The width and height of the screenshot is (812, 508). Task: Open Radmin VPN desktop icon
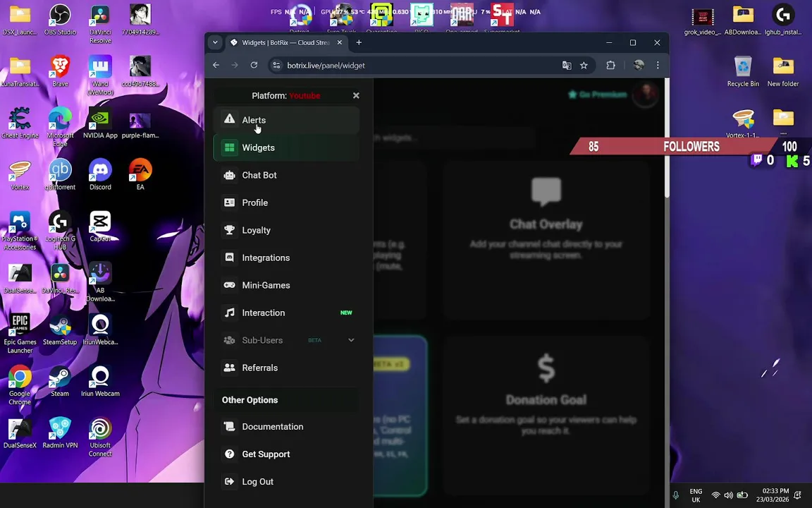tap(60, 433)
